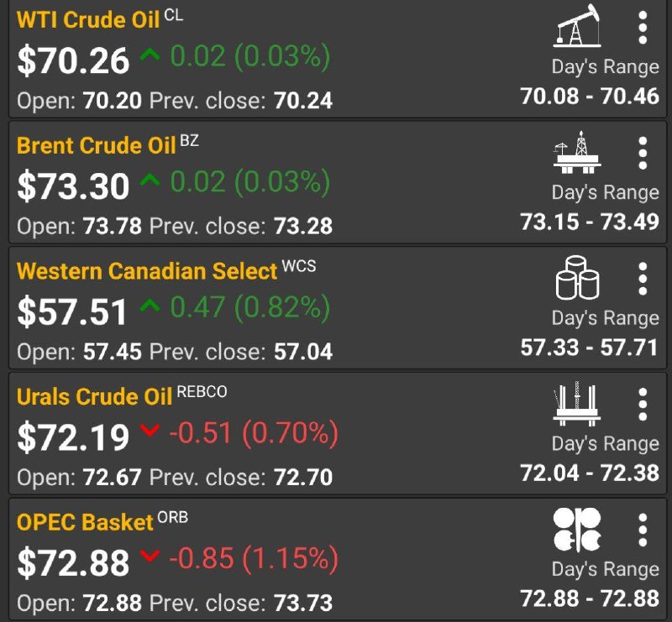Tap the Brent offshore platform icon
The width and height of the screenshot is (672, 622).
click(x=577, y=152)
